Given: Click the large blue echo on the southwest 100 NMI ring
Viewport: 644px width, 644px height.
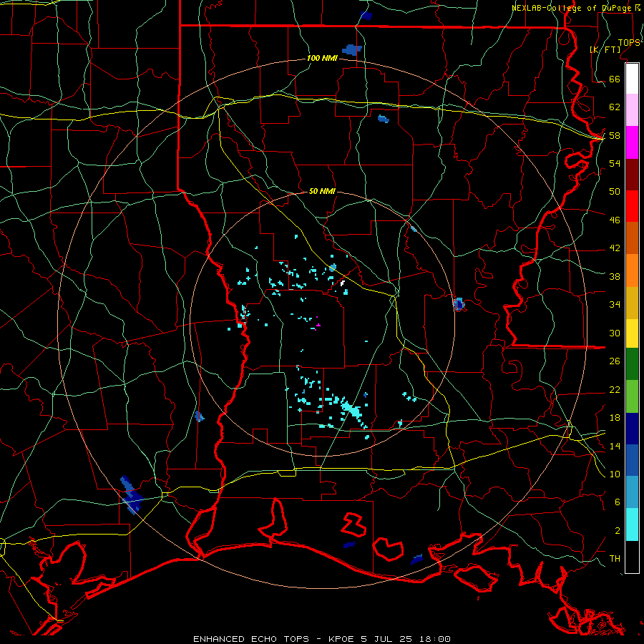Looking at the screenshot, I should (132, 494).
